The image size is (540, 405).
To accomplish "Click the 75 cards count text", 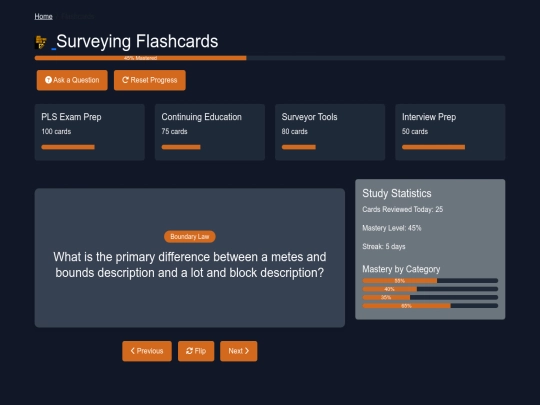I will 174,132.
